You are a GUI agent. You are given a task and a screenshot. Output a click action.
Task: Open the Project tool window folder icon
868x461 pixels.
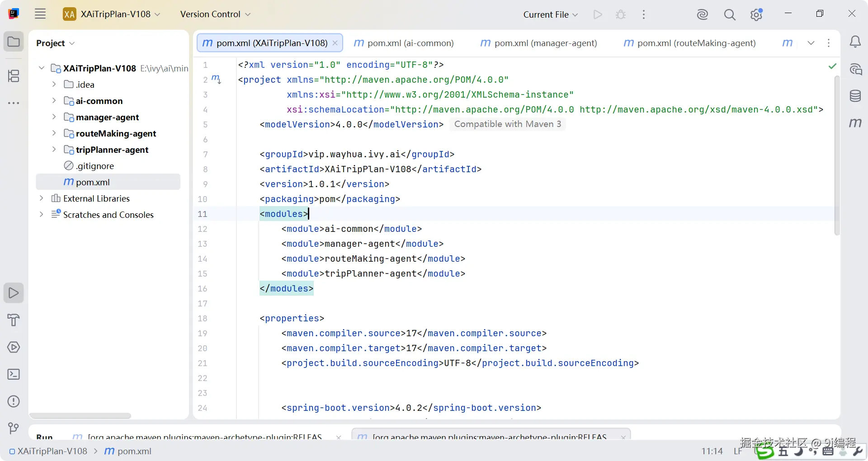pyautogui.click(x=14, y=42)
